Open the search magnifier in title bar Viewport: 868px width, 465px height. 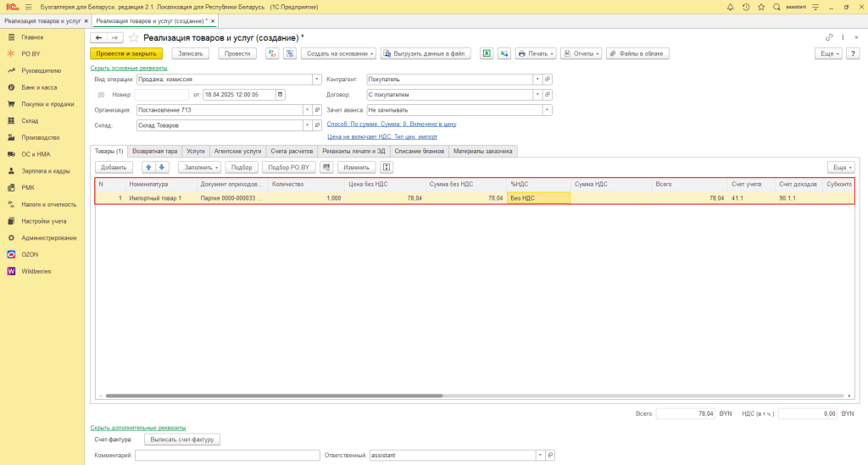tap(776, 7)
